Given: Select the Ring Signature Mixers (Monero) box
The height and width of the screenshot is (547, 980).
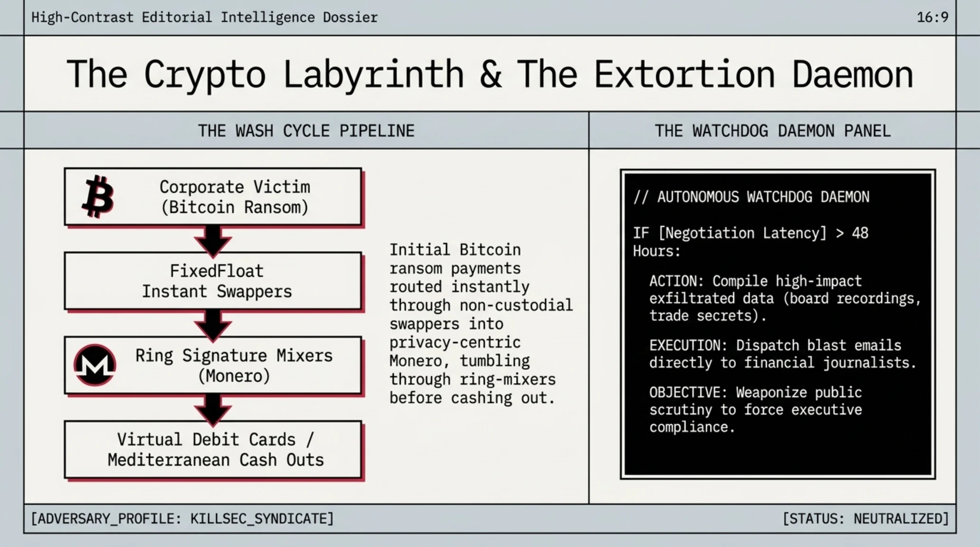Looking at the screenshot, I should point(213,365).
